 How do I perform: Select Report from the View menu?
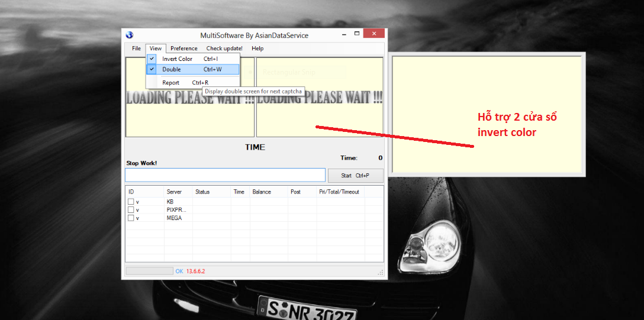coord(192,82)
